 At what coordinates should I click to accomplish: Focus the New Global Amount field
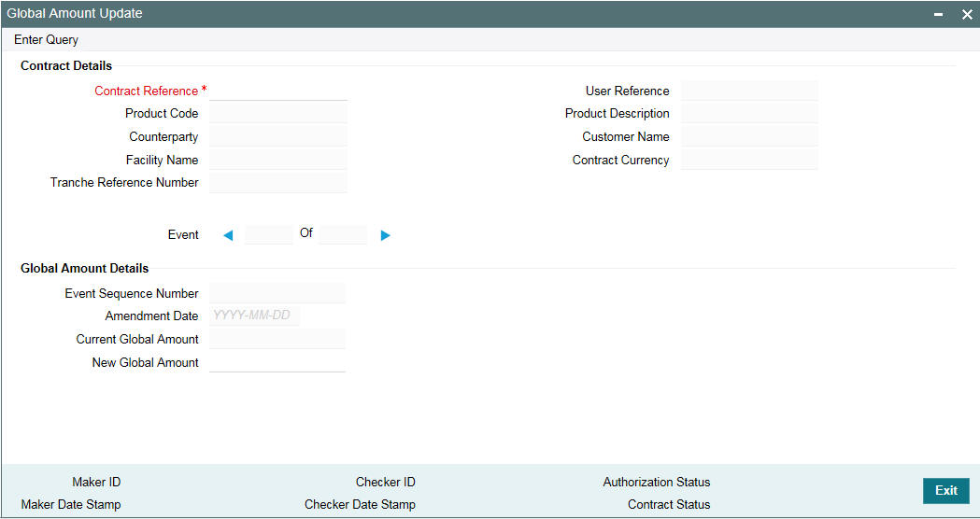(277, 362)
